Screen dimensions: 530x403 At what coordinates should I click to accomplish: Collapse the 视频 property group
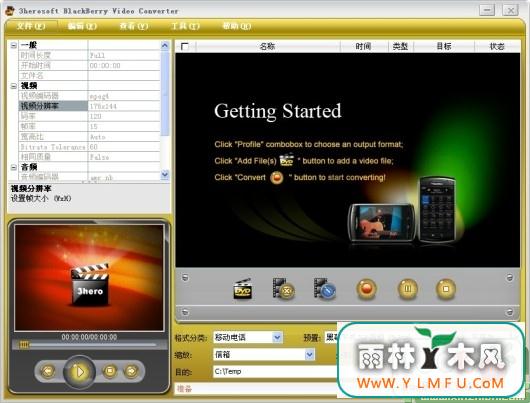click(14, 86)
